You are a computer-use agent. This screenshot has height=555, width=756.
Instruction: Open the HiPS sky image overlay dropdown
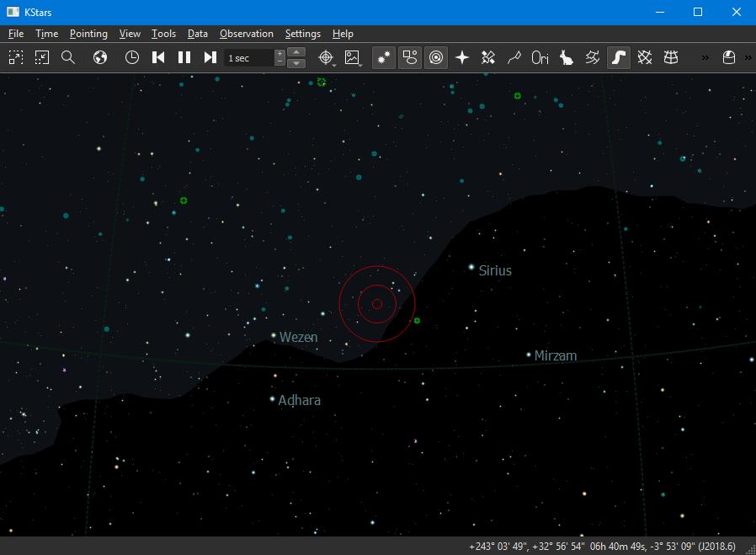point(353,58)
